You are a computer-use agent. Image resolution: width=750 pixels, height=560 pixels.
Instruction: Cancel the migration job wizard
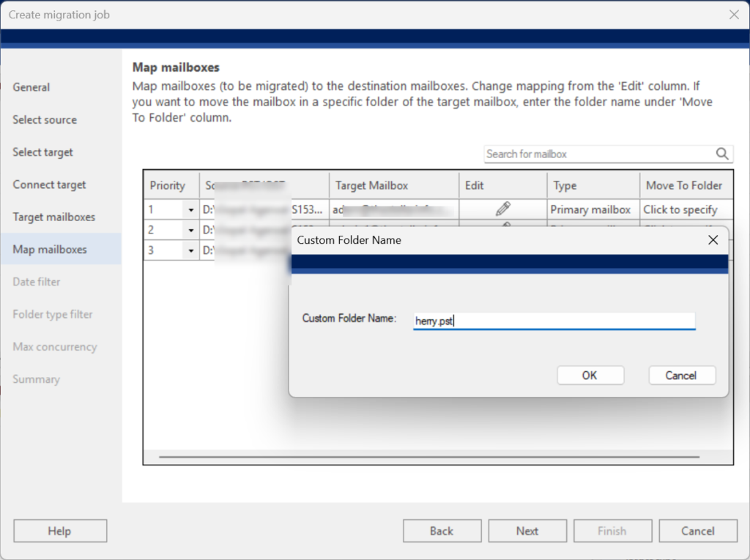[x=698, y=531]
